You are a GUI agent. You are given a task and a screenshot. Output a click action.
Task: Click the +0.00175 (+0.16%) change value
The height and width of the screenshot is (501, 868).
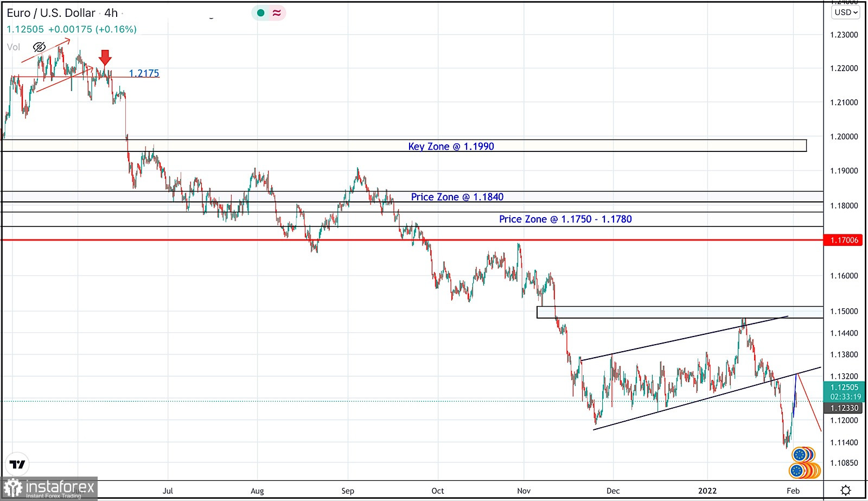coord(92,29)
